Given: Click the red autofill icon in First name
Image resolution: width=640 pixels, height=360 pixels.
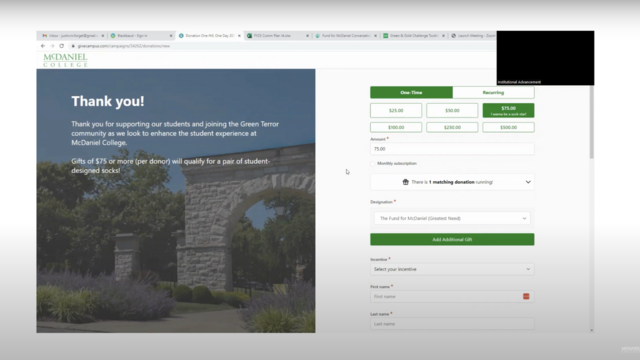Looking at the screenshot, I should (x=526, y=297).
